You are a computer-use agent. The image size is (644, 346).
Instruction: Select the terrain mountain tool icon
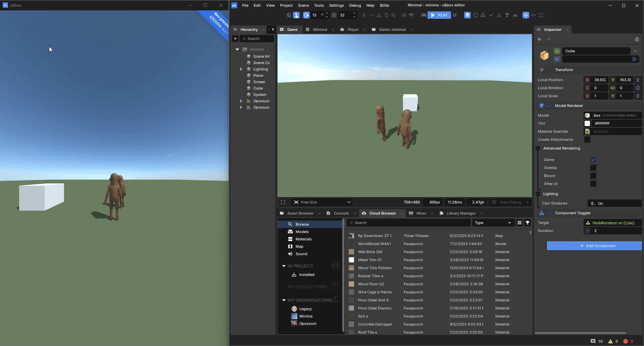tap(515, 15)
